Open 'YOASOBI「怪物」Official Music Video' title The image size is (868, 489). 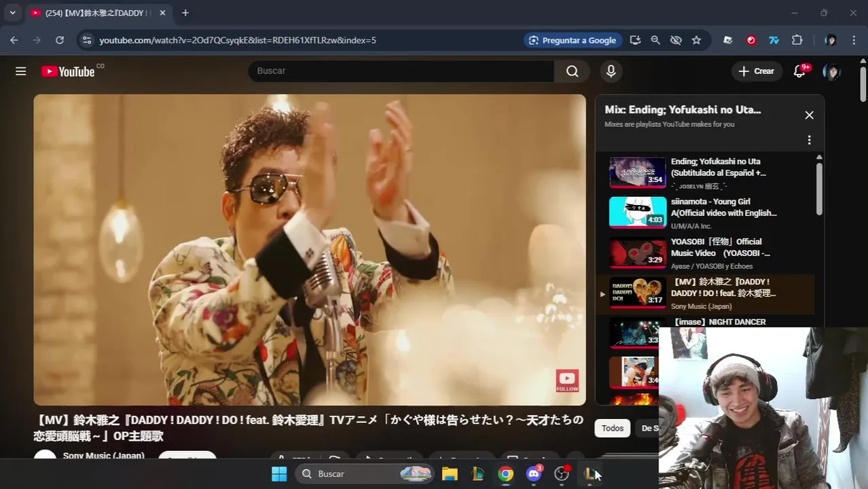[x=720, y=247]
